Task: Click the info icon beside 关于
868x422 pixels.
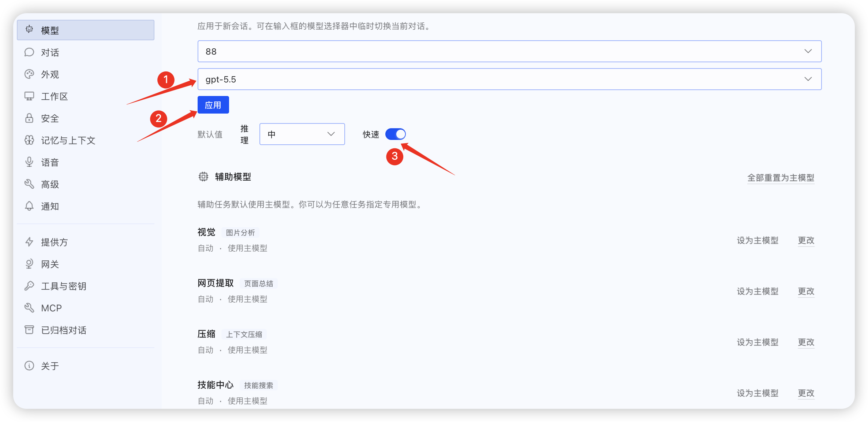Action: tap(29, 366)
